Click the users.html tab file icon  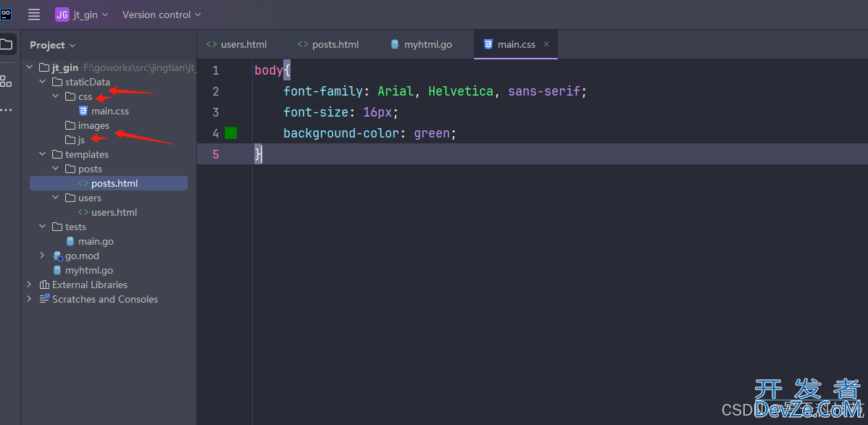[x=211, y=44]
